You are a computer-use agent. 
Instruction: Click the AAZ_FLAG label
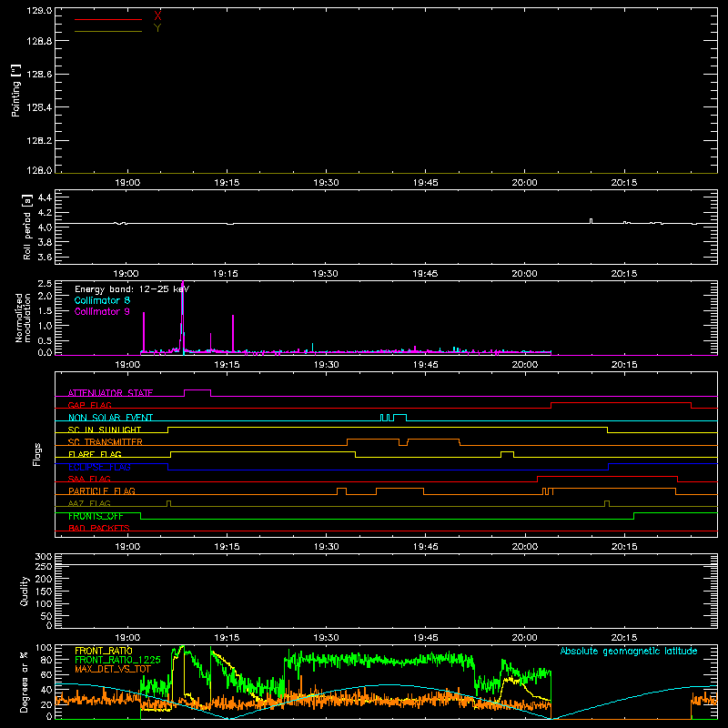coord(89,504)
